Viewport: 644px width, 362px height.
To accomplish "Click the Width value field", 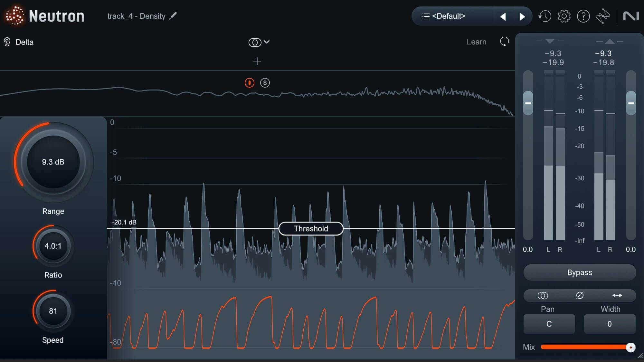I will 610,324.
